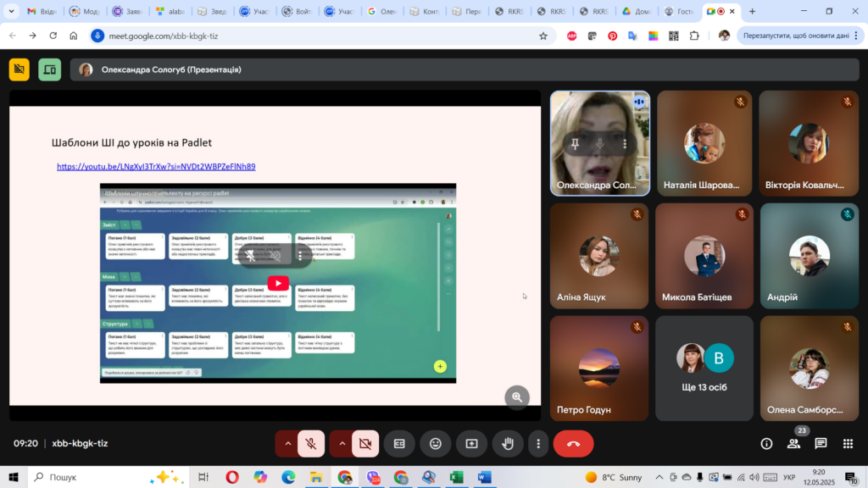
Task: Click the Пошук taskbar search box
Action: (x=108, y=477)
